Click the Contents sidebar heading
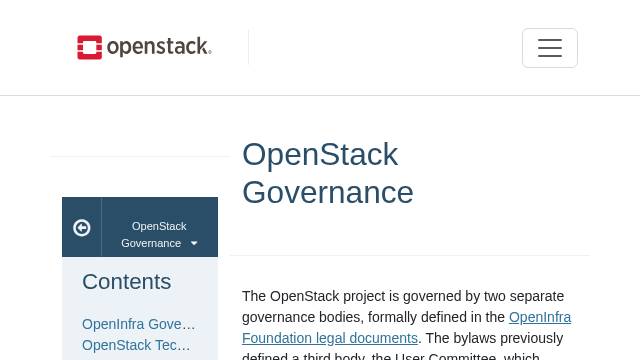This screenshot has height=360, width=640. pos(127,282)
